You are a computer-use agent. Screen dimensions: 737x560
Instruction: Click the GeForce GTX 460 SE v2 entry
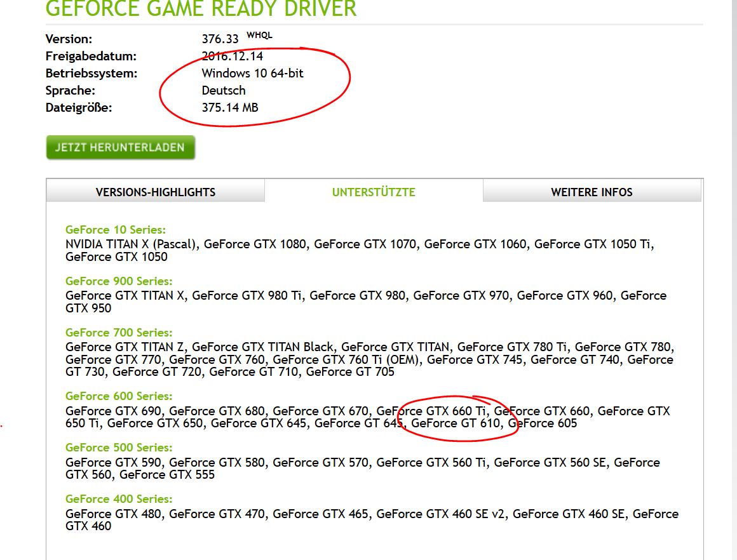pyautogui.click(x=440, y=514)
